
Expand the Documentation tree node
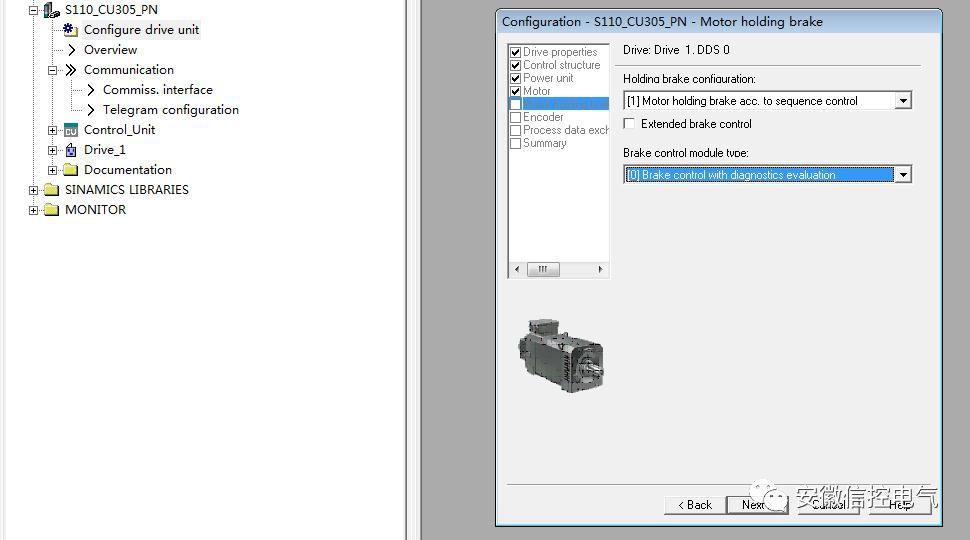(x=53, y=170)
